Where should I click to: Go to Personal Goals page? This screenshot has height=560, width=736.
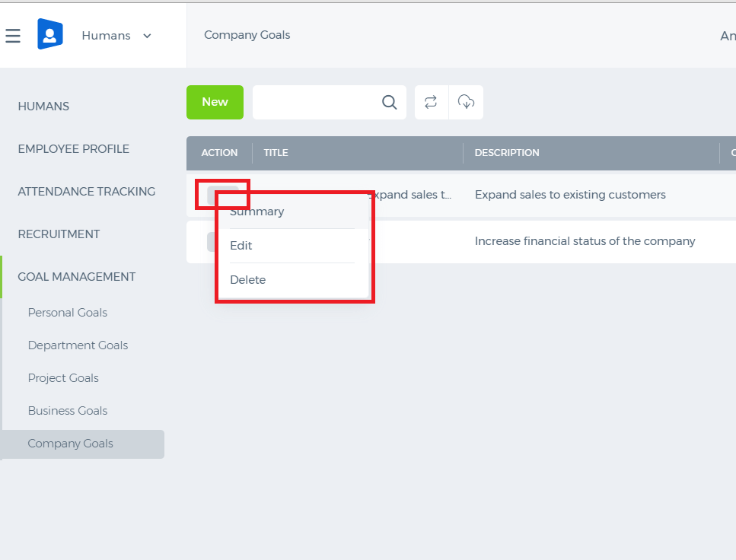tap(68, 313)
